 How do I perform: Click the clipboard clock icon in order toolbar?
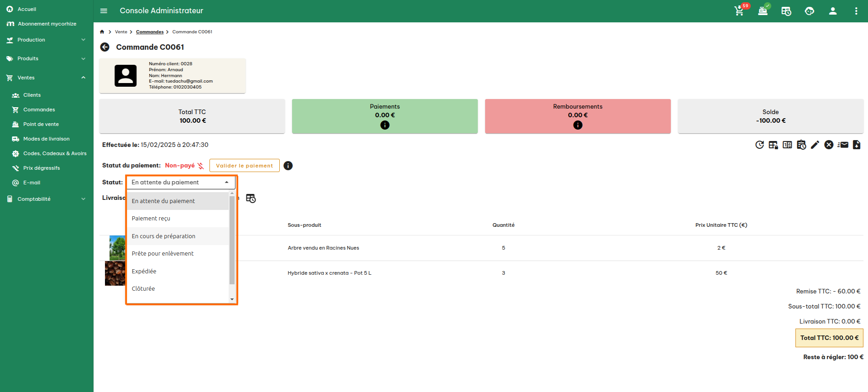point(801,145)
